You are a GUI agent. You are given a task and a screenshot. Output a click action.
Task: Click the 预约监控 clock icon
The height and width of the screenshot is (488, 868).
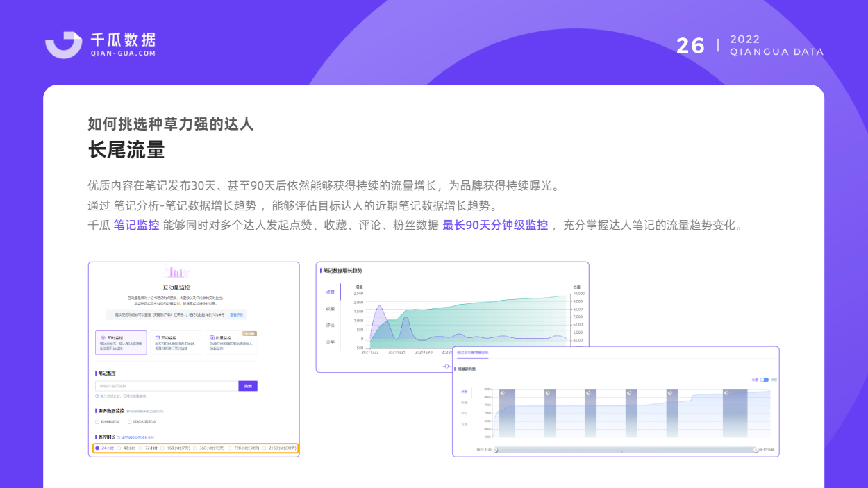click(158, 337)
